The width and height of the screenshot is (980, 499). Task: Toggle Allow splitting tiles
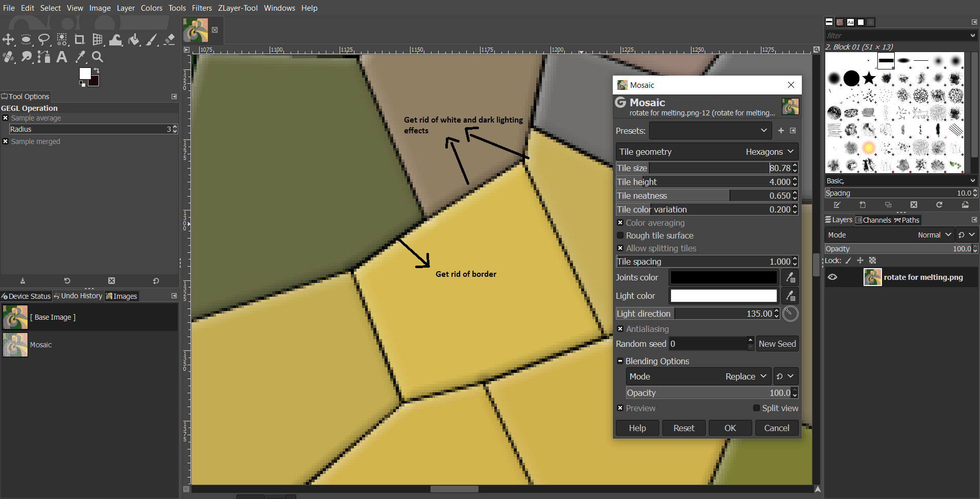point(620,248)
